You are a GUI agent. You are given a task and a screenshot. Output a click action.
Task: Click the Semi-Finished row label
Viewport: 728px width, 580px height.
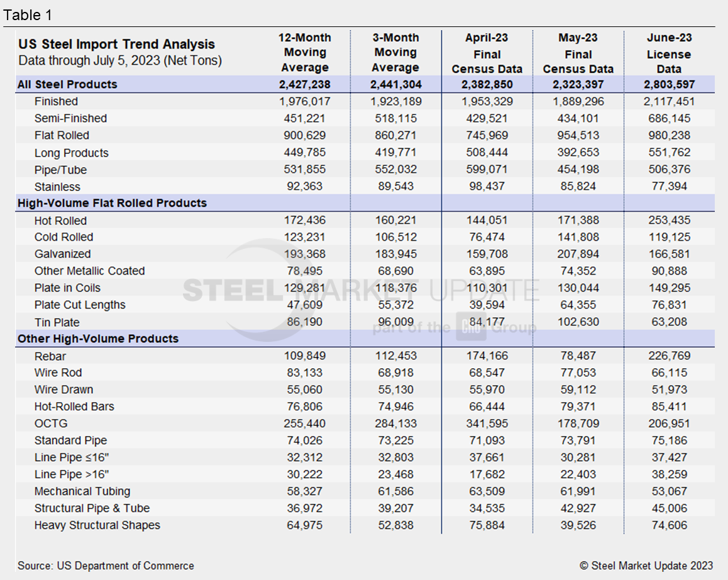tap(70, 118)
